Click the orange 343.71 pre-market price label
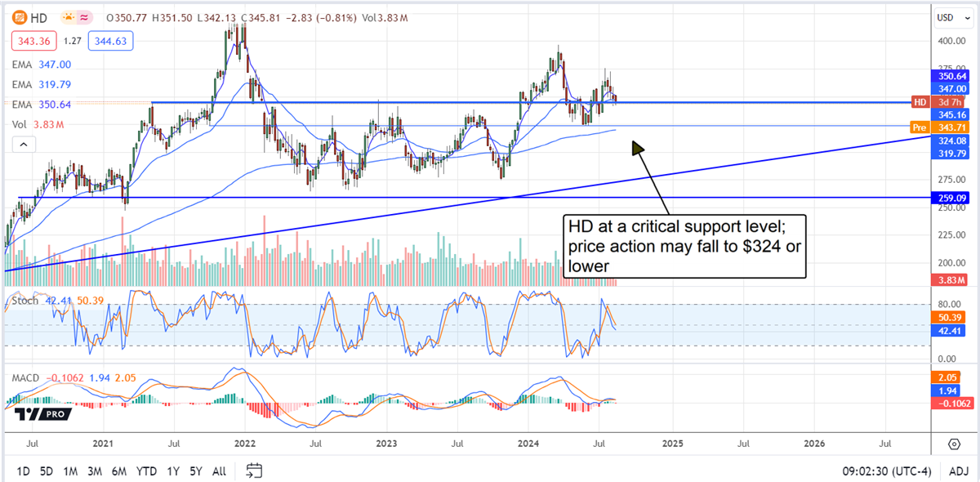The width and height of the screenshot is (980, 482). point(951,127)
